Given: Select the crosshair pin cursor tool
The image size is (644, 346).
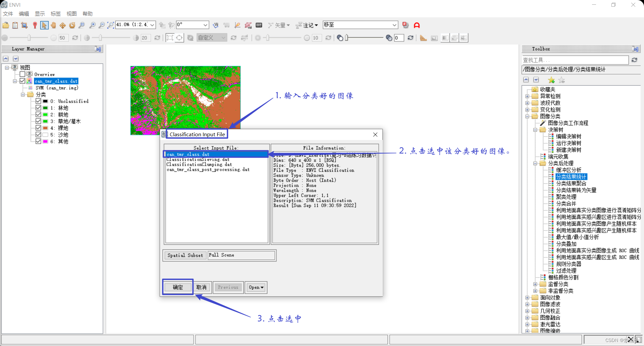Looking at the screenshot, I should point(35,25).
